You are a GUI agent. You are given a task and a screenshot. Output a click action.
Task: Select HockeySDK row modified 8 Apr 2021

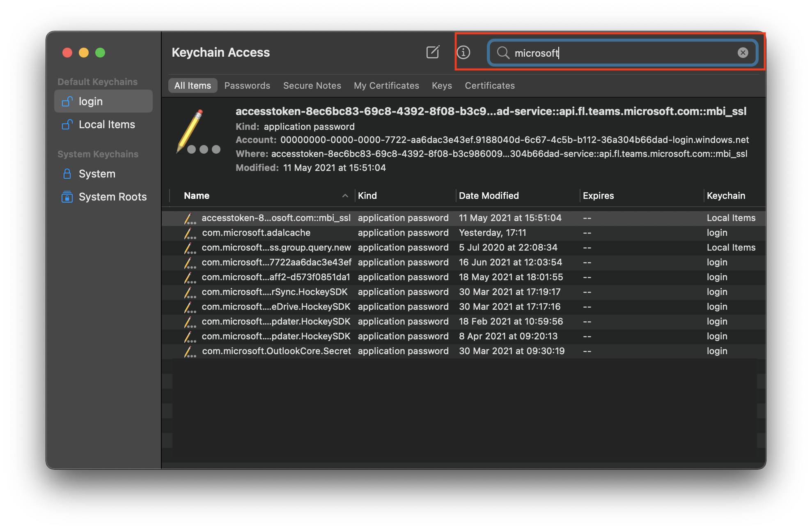pyautogui.click(x=463, y=336)
